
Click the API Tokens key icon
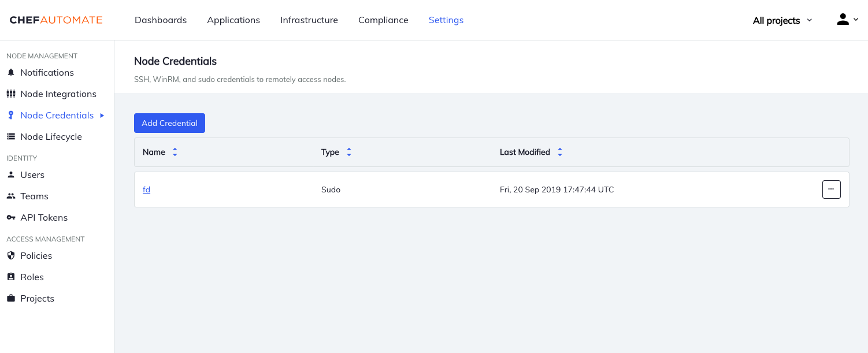coord(11,217)
